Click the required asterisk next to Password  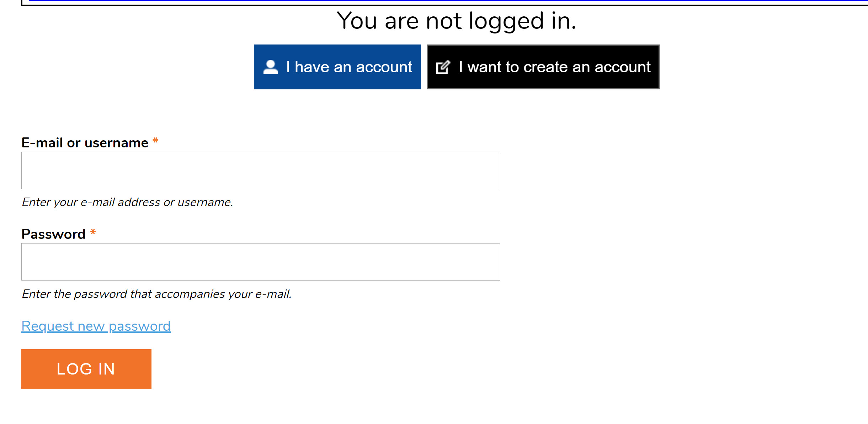click(x=93, y=232)
